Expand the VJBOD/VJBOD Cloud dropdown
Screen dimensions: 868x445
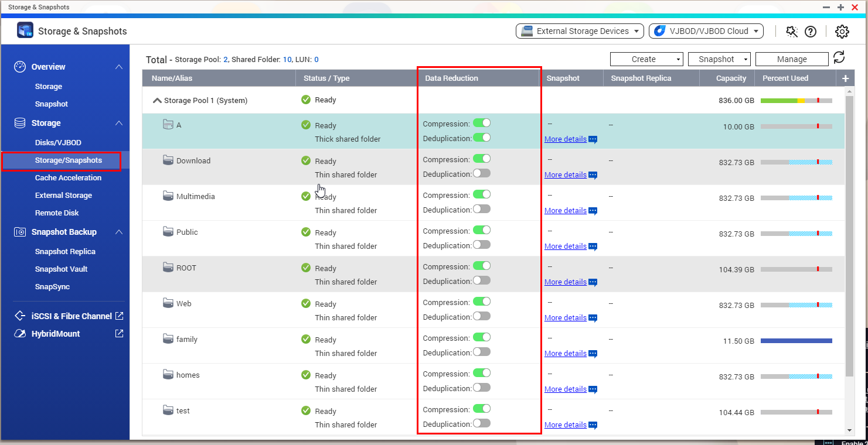706,32
